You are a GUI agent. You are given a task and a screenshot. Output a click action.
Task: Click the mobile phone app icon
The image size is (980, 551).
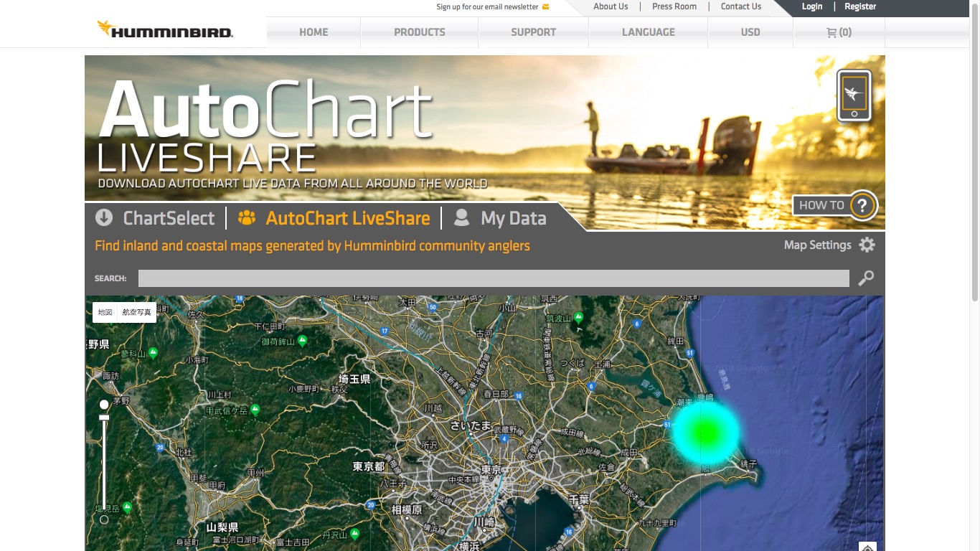click(854, 95)
